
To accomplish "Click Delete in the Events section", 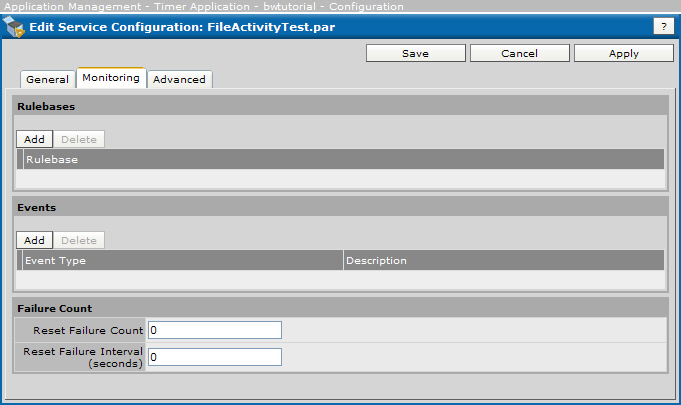I will pyautogui.click(x=79, y=240).
